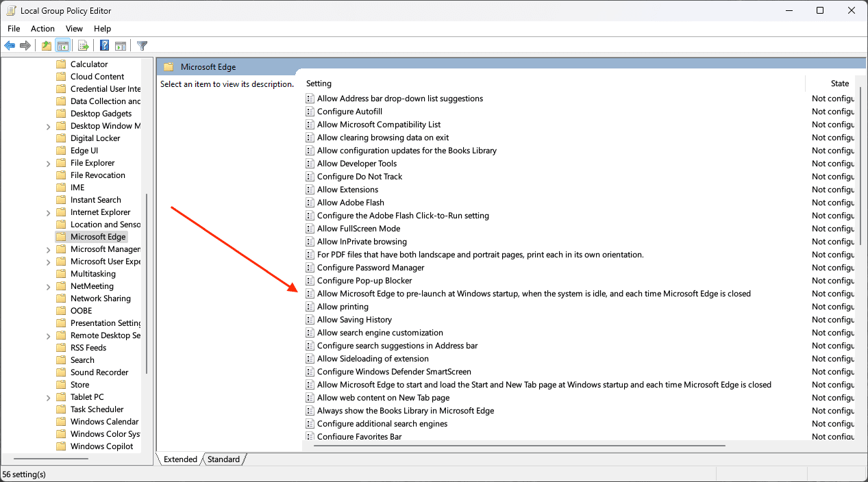Expand the Internet Explorer tree node

[x=48, y=212]
